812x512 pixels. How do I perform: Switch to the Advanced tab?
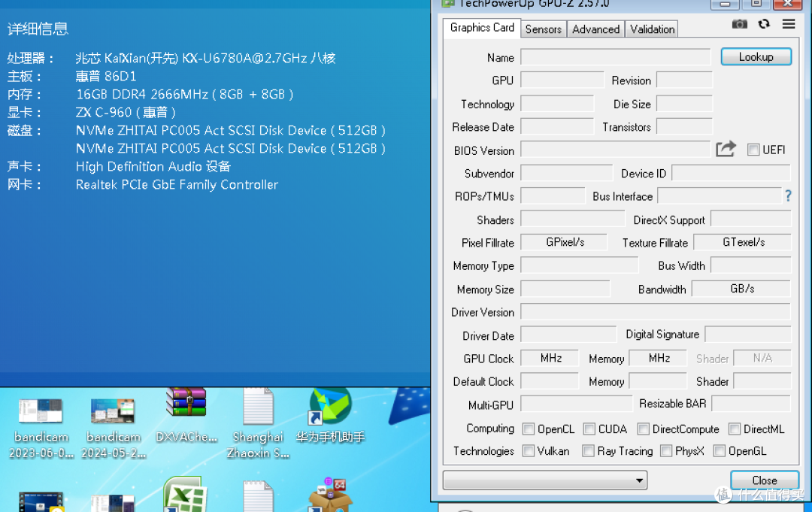pos(595,29)
